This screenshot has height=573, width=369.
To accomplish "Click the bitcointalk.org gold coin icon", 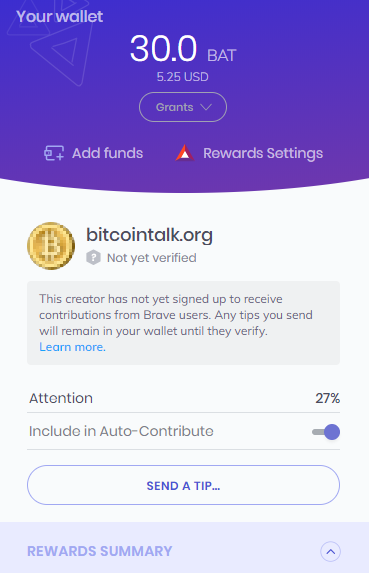I will click(51, 246).
